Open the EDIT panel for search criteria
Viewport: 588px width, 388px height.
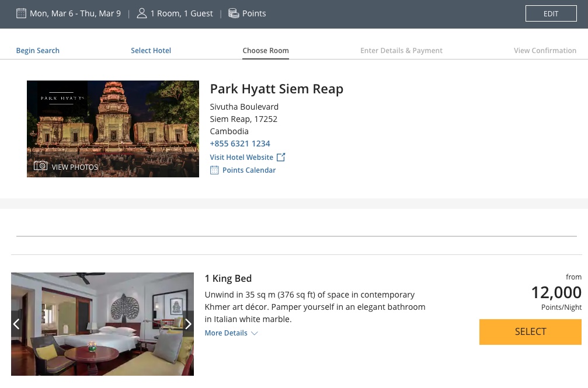coord(551,13)
